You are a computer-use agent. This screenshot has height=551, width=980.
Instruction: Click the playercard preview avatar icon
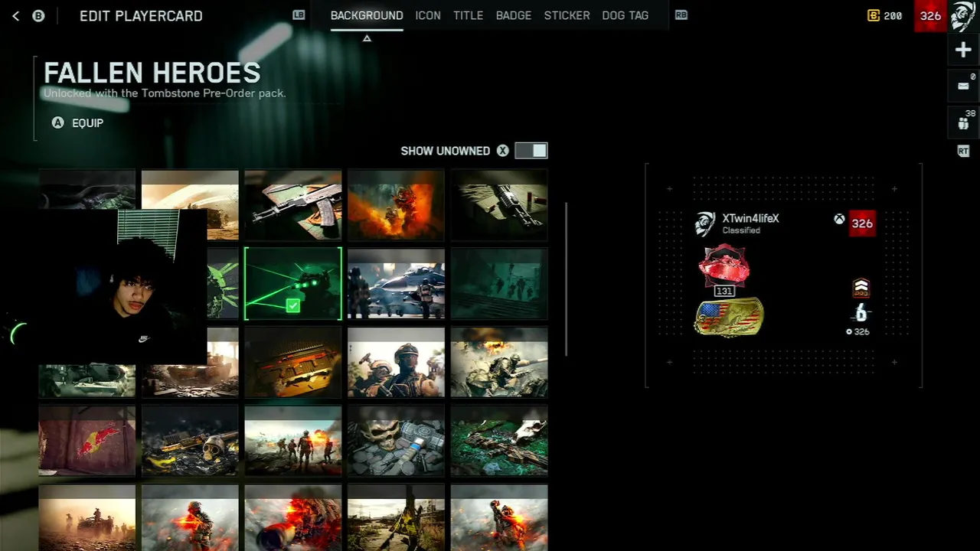(x=704, y=223)
